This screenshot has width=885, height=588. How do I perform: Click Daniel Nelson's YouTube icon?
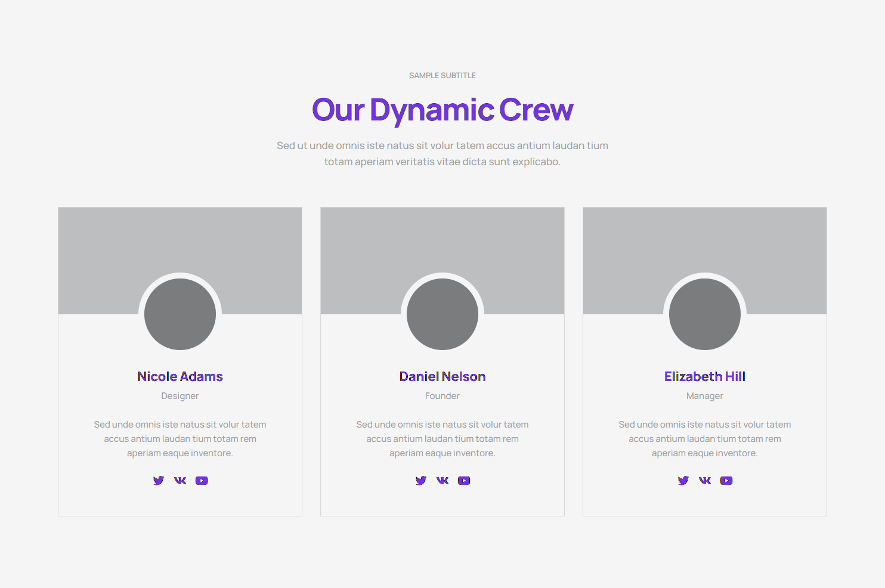click(x=464, y=481)
